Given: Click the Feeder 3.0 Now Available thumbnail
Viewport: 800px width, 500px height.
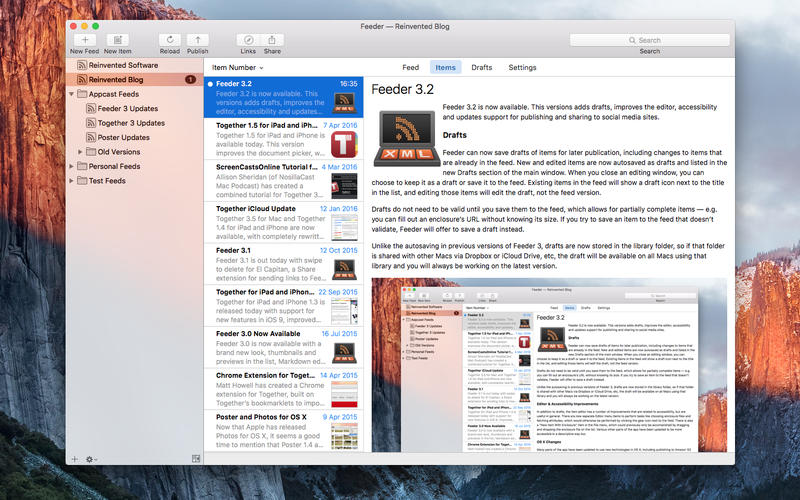Looking at the screenshot, I should 344,353.
